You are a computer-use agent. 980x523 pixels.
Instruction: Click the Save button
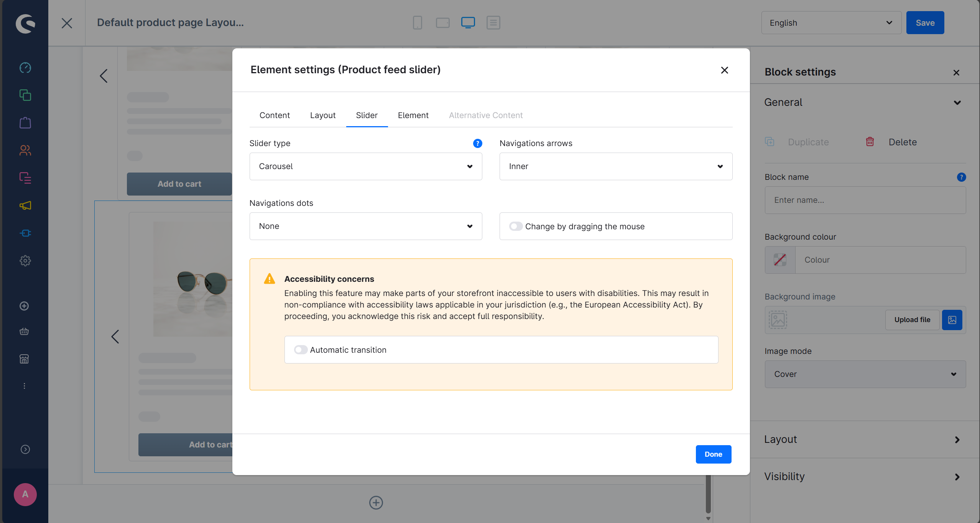925,23
